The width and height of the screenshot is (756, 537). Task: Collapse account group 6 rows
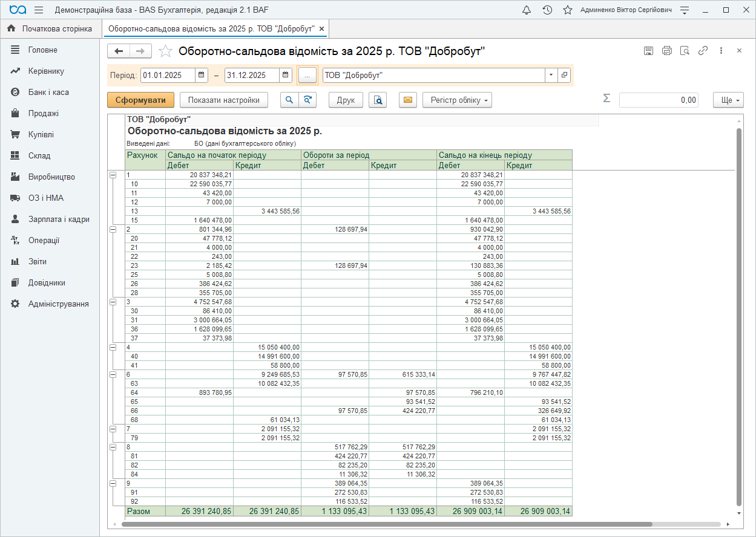coord(113,374)
